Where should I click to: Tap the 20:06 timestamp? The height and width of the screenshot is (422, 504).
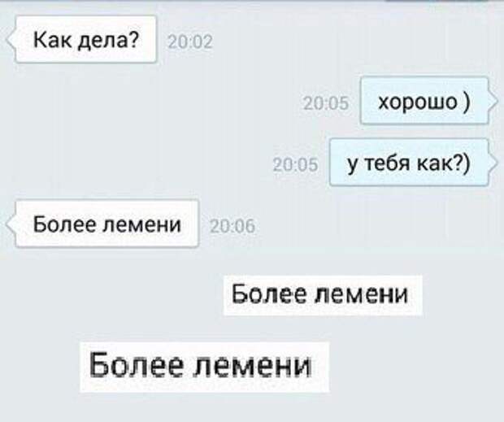tap(232, 226)
